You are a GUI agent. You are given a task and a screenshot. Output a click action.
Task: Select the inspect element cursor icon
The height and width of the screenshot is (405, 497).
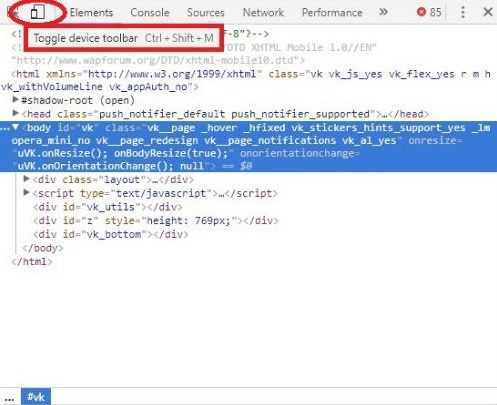pyautogui.click(x=12, y=12)
